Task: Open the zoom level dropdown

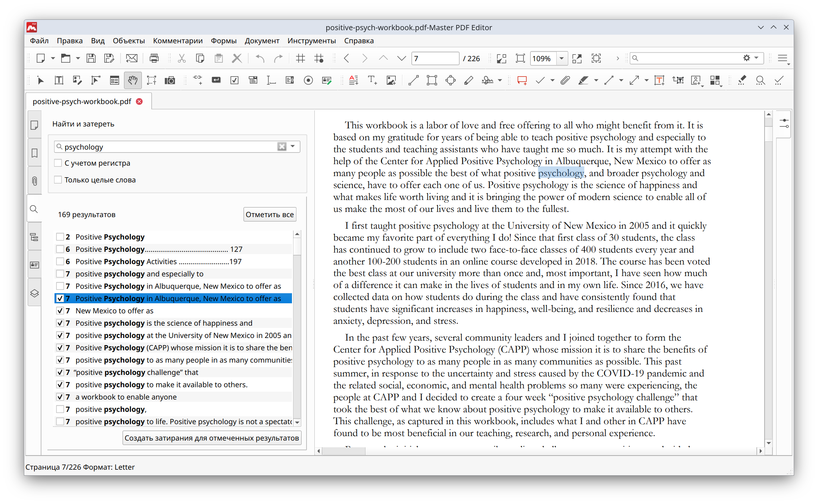Action: [562, 58]
